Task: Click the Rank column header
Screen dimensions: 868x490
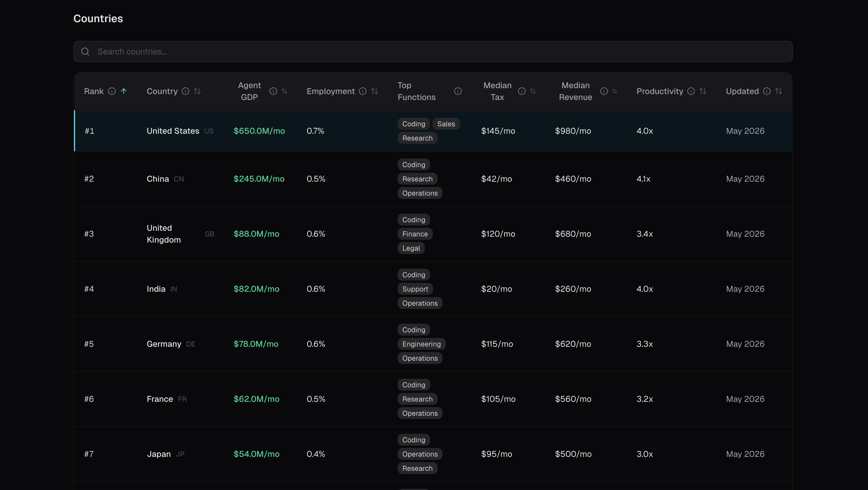Action: point(94,91)
